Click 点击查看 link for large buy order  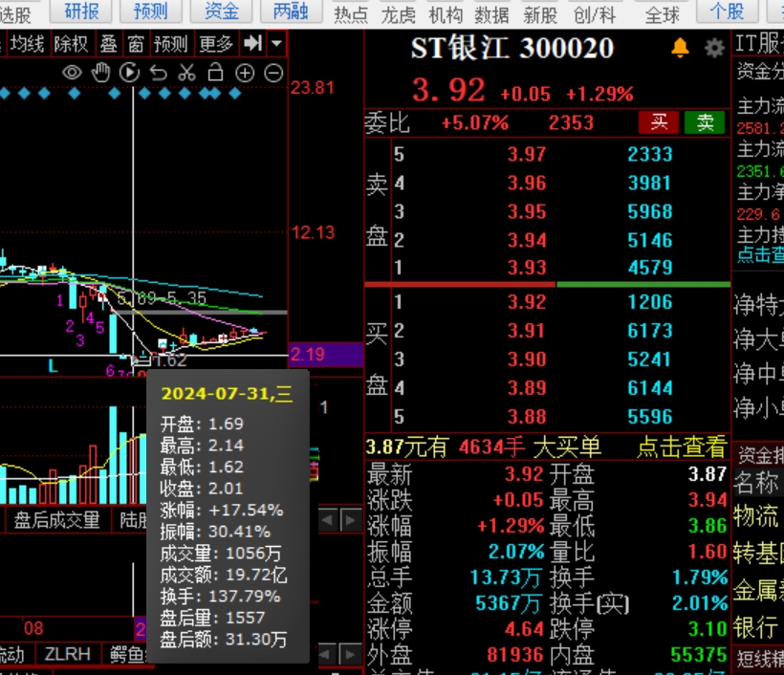682,447
